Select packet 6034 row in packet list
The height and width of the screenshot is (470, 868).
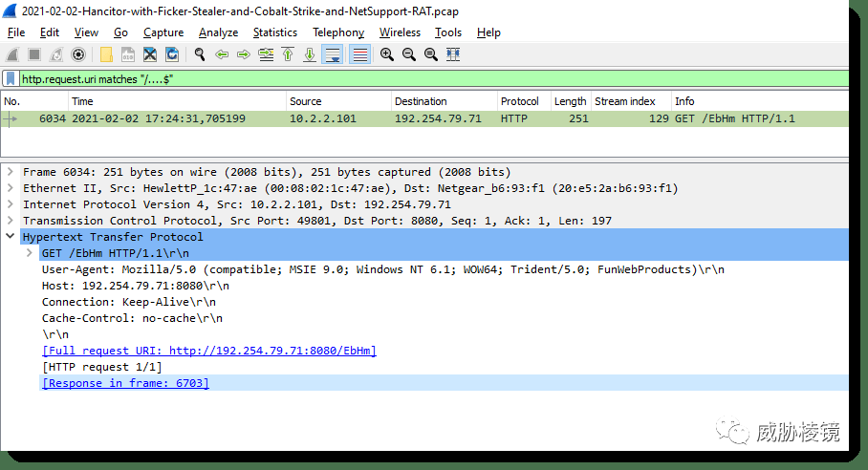pyautogui.click(x=424, y=118)
